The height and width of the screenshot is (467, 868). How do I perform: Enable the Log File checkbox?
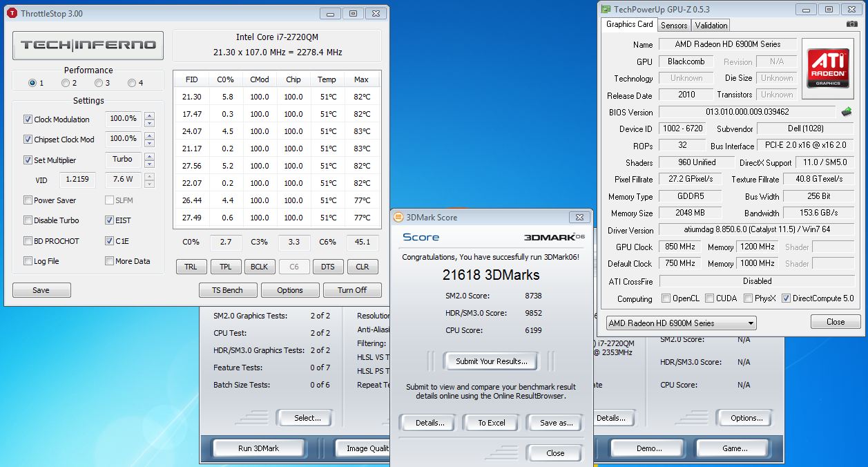28,261
